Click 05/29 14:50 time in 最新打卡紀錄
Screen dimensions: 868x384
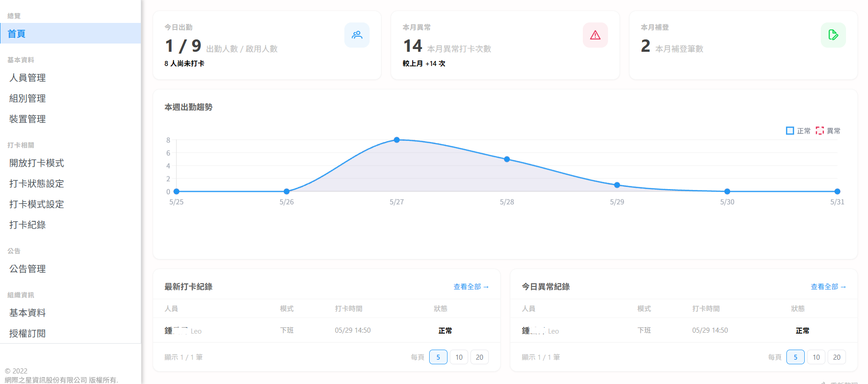(353, 330)
